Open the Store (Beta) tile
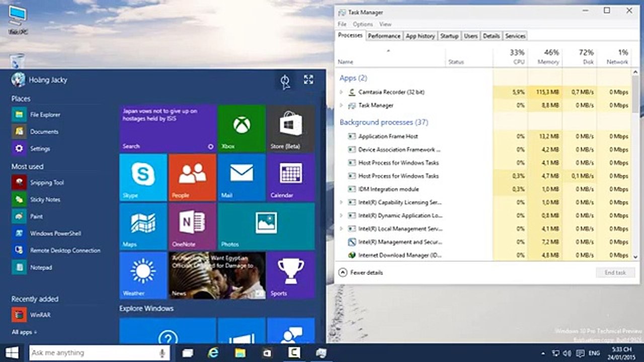 [291, 128]
